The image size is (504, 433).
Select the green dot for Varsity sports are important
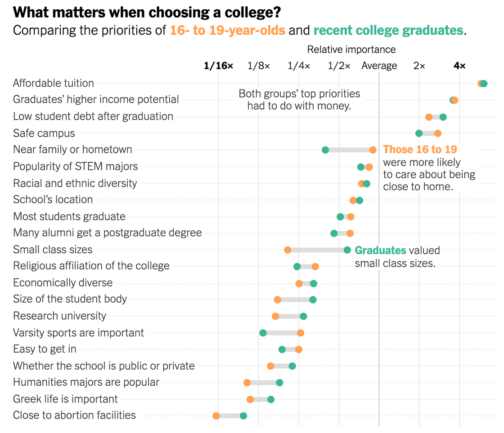click(x=263, y=333)
